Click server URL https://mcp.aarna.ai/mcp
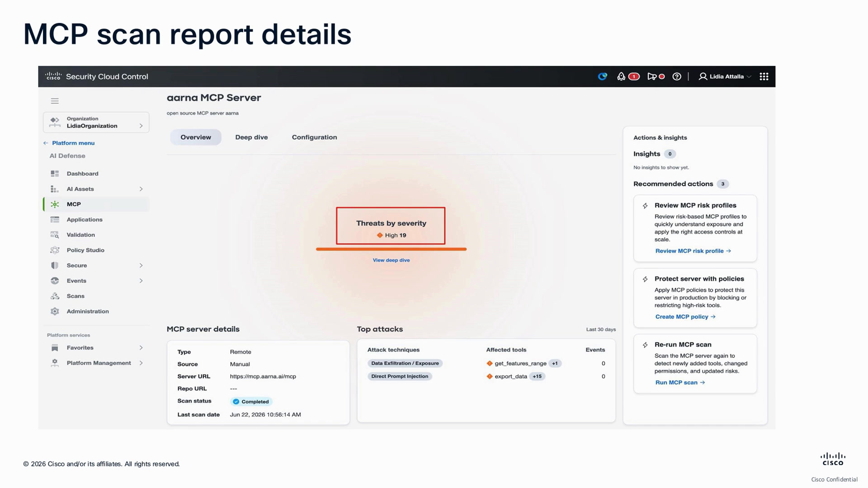The height and width of the screenshot is (488, 868). (263, 376)
